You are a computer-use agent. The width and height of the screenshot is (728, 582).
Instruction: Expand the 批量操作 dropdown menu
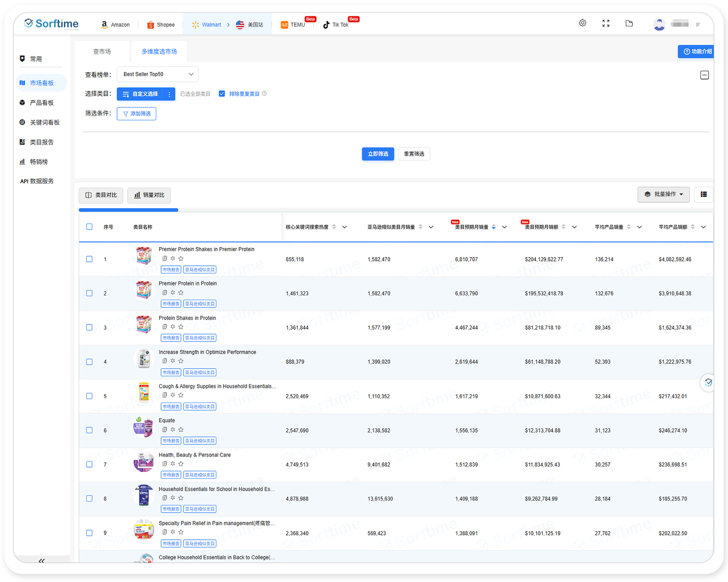pyautogui.click(x=663, y=194)
